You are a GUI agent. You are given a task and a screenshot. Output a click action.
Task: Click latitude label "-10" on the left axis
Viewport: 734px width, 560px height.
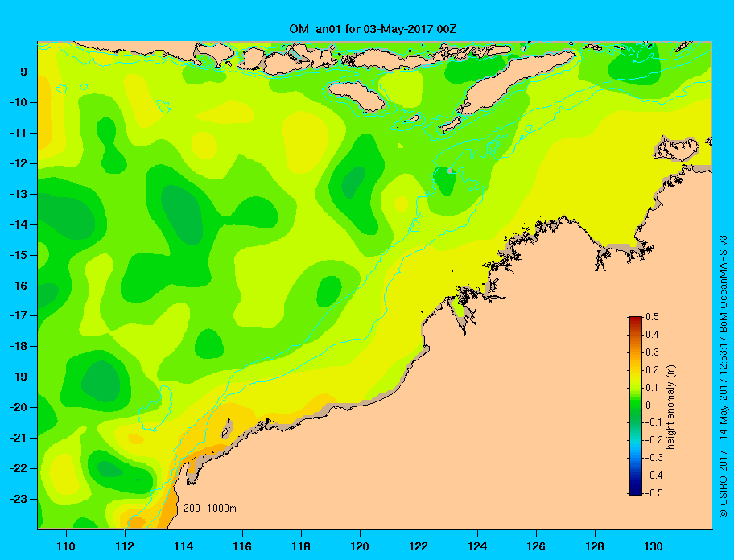click(x=18, y=102)
